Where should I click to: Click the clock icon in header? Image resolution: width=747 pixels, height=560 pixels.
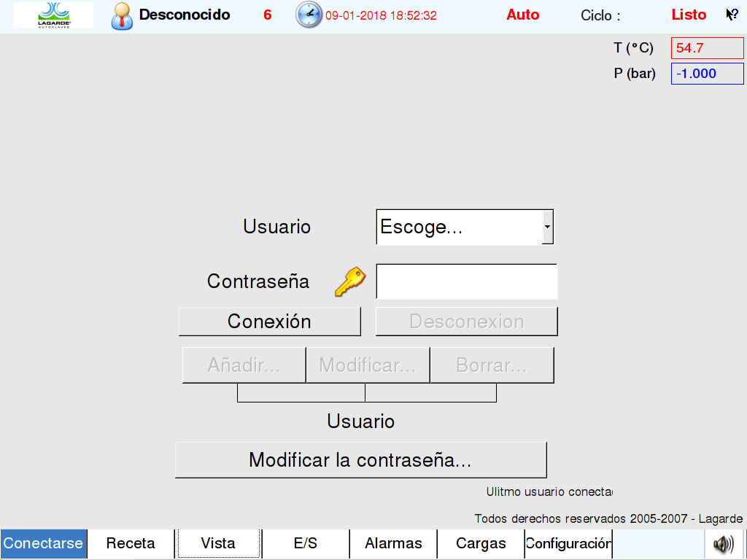(x=309, y=15)
